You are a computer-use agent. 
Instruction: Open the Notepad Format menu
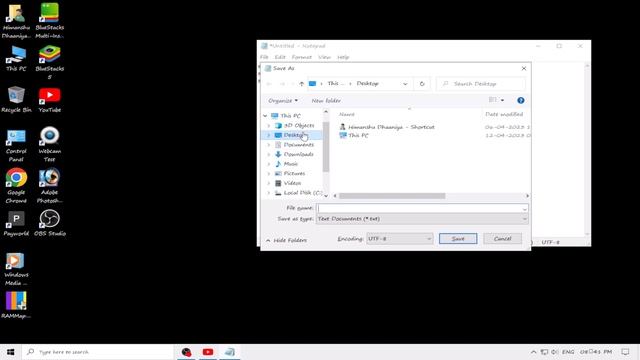(302, 57)
